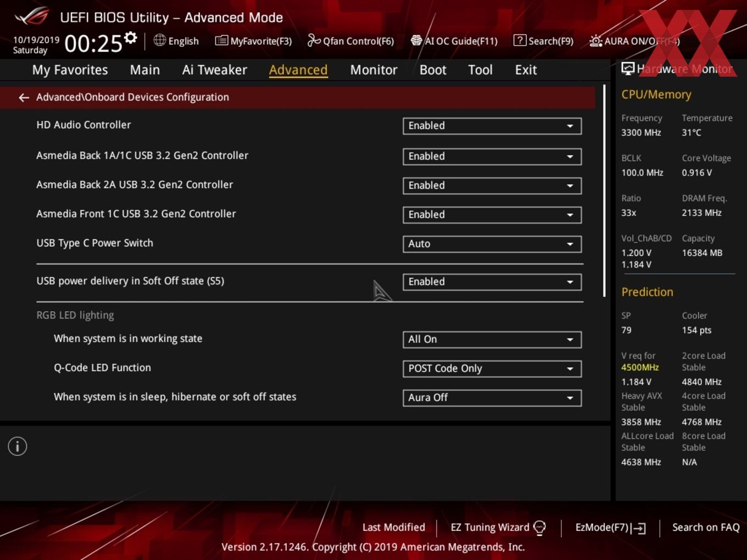This screenshot has height=560, width=747.
Task: Click sleep, hibernate or soft off states label
Action: point(175,397)
